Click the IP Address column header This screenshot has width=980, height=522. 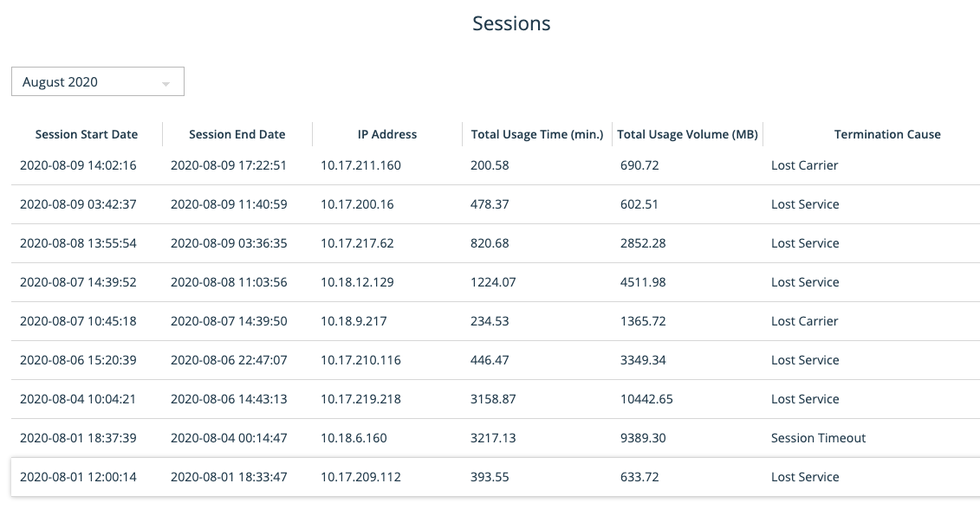[x=386, y=134]
